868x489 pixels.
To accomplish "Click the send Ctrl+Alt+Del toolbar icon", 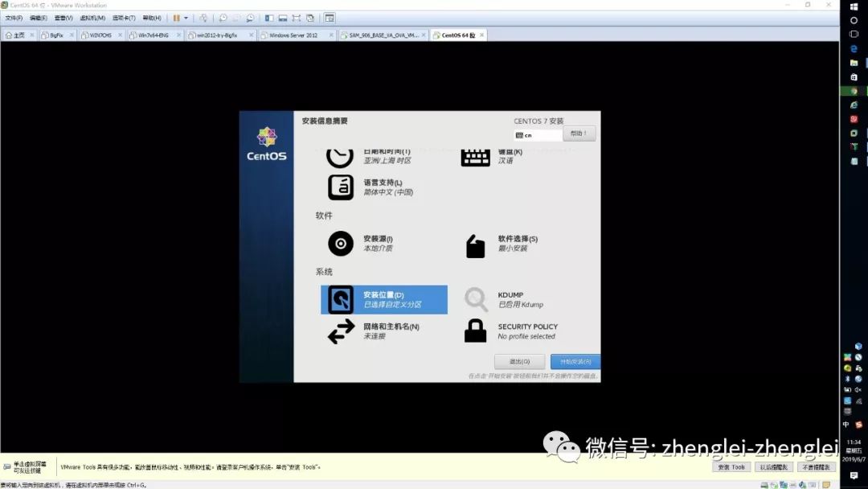I will (203, 18).
